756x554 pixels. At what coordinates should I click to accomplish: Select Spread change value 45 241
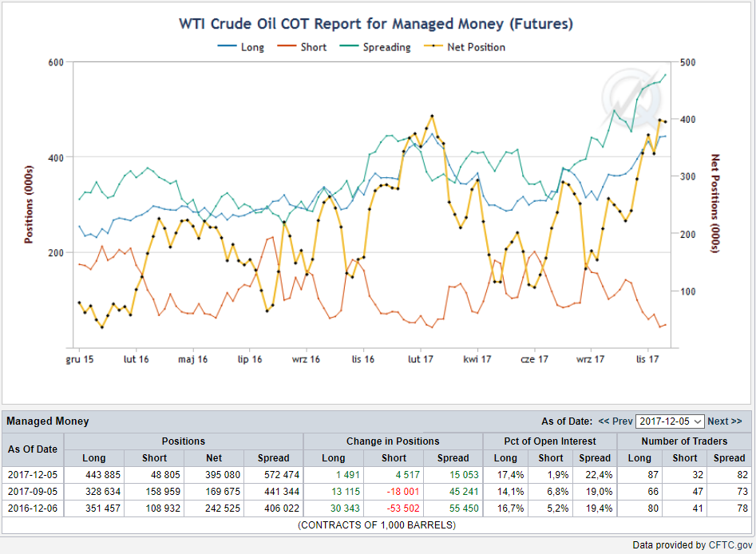(465, 492)
